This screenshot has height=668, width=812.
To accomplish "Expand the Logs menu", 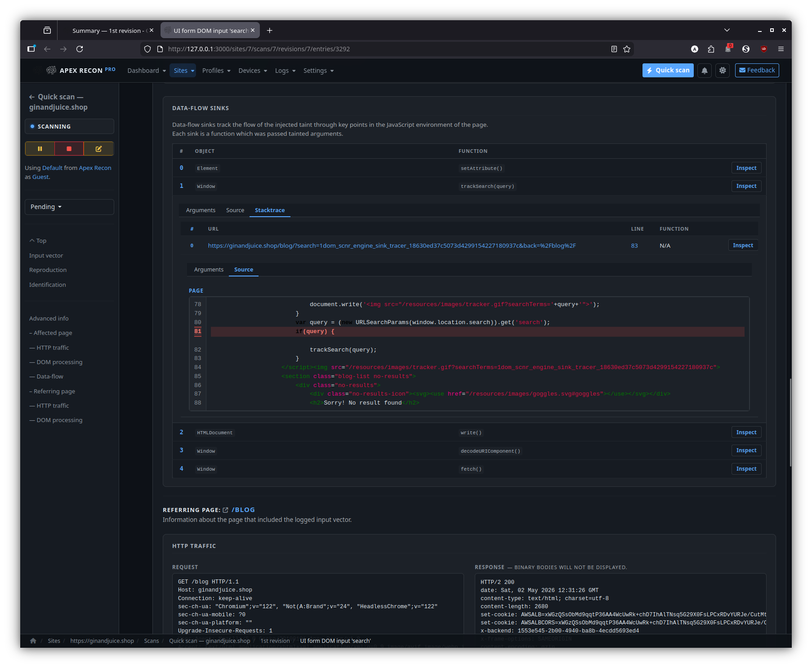I will 285,71.
